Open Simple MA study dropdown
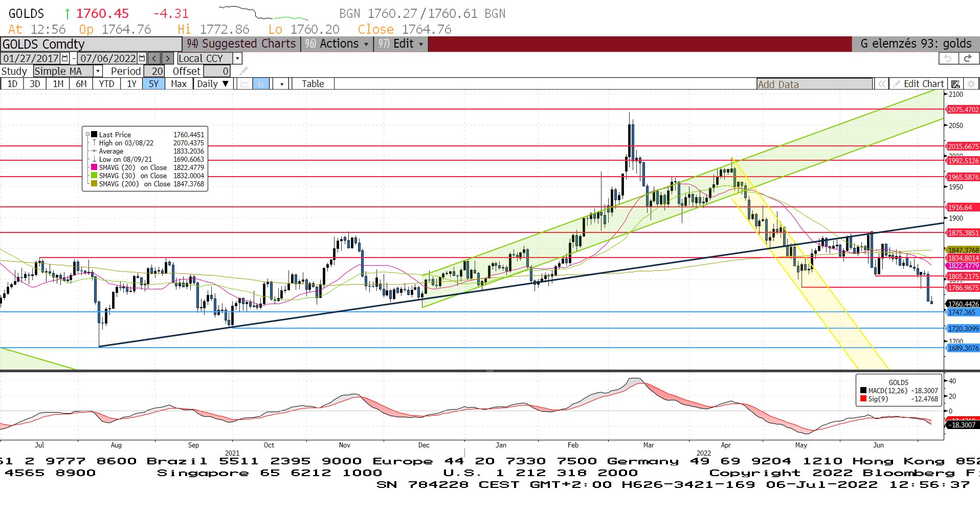Viewport: 980px width, 513px height. click(x=98, y=71)
